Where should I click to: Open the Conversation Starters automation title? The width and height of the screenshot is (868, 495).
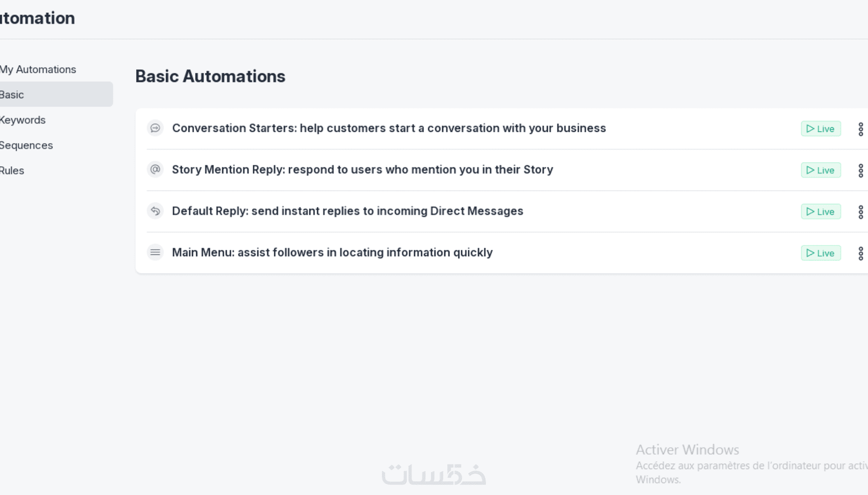[389, 128]
